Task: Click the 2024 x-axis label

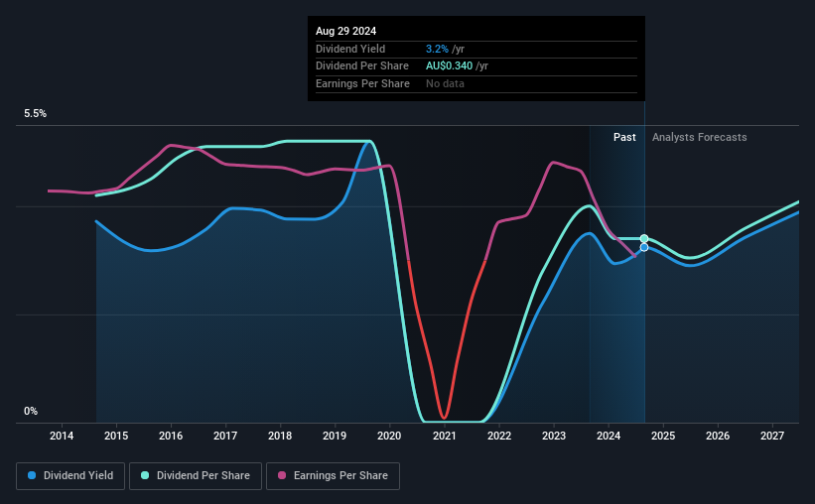Action: tap(609, 436)
